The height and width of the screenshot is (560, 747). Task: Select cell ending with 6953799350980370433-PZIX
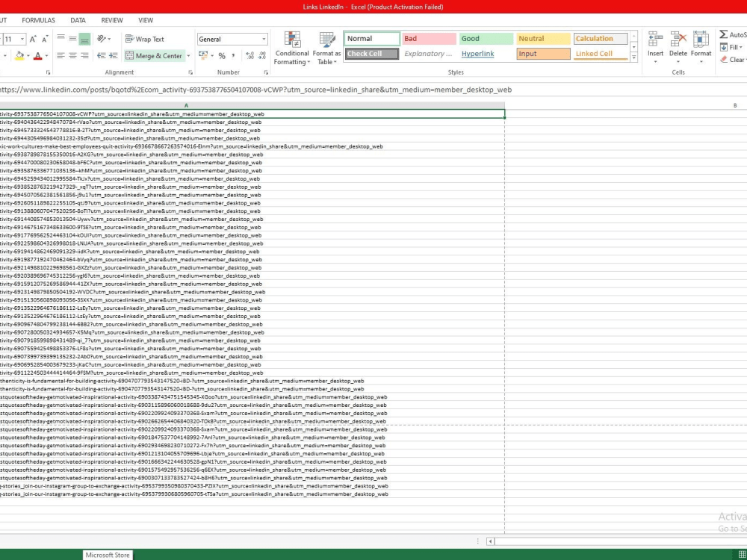click(x=252, y=486)
